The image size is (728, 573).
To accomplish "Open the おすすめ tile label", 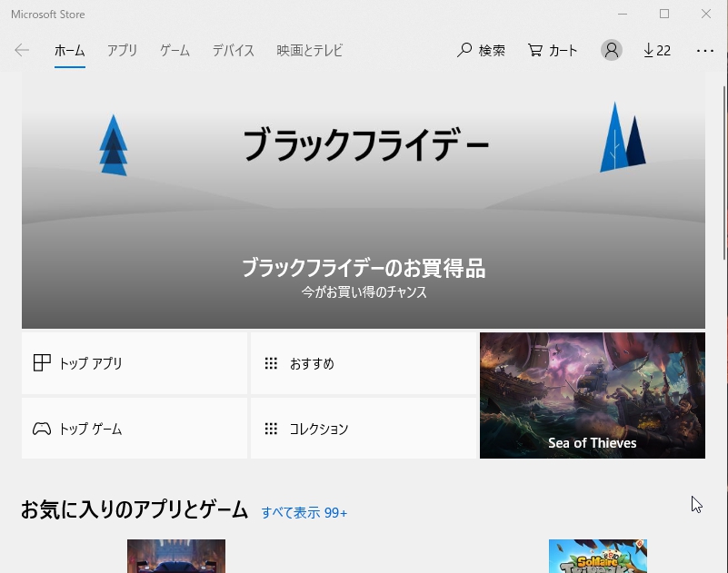I will [x=312, y=363].
